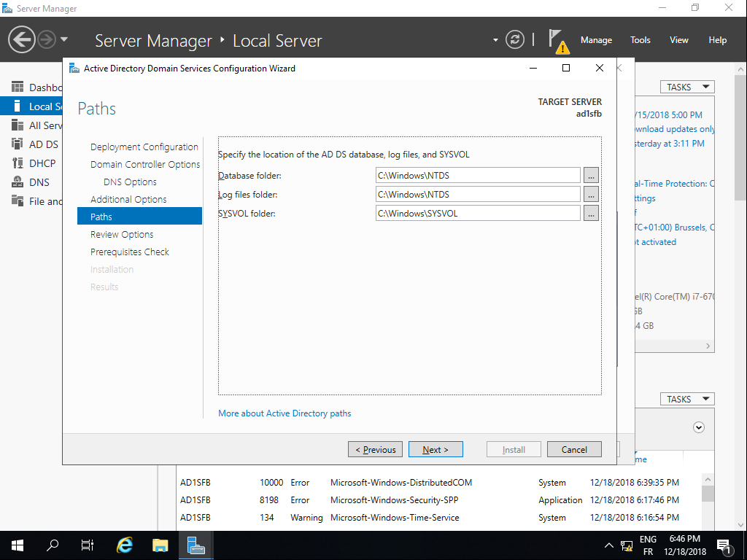The image size is (747, 560).
Task: Expand the upper TASKS dropdown
Action: 687,87
